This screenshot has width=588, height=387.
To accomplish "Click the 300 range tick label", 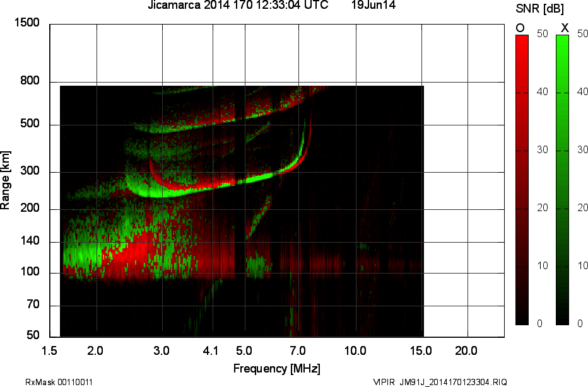I will pyautogui.click(x=30, y=170).
